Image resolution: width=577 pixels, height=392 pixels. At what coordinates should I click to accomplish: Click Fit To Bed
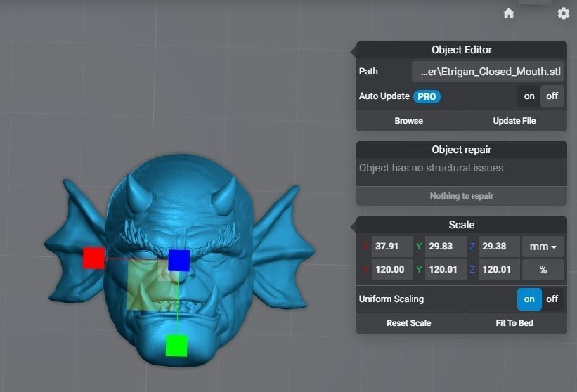[514, 323]
